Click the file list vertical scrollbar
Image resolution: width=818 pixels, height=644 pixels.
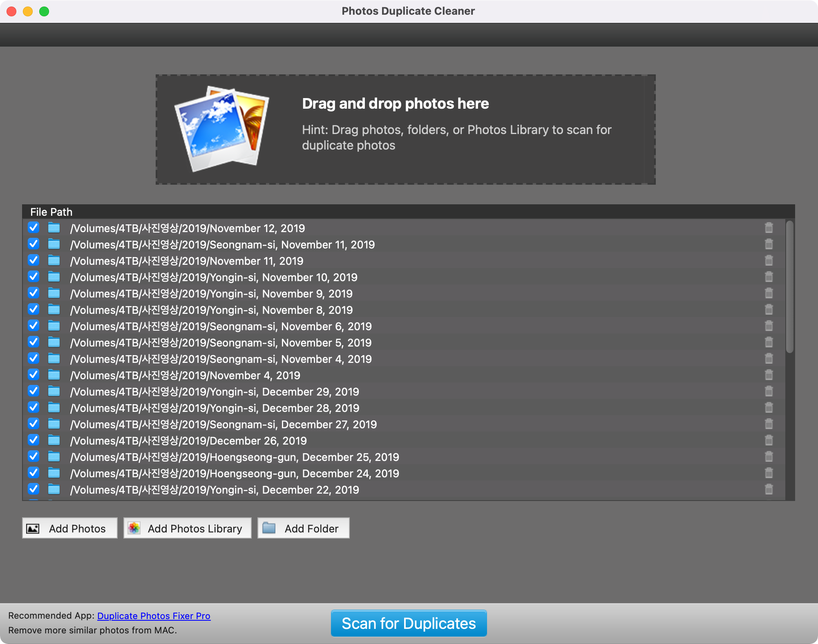789,287
